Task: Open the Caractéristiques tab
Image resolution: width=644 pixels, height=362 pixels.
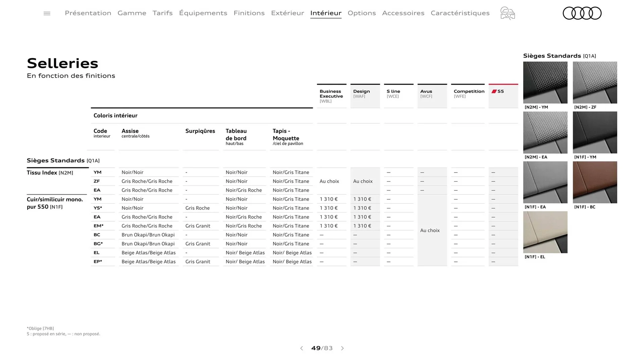Action: click(460, 13)
